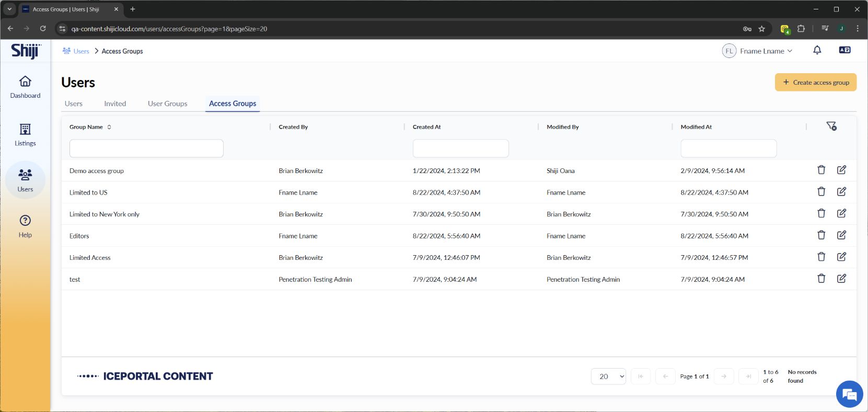The image size is (868, 412).
Task: Open the page size dropdown
Action: click(608, 376)
